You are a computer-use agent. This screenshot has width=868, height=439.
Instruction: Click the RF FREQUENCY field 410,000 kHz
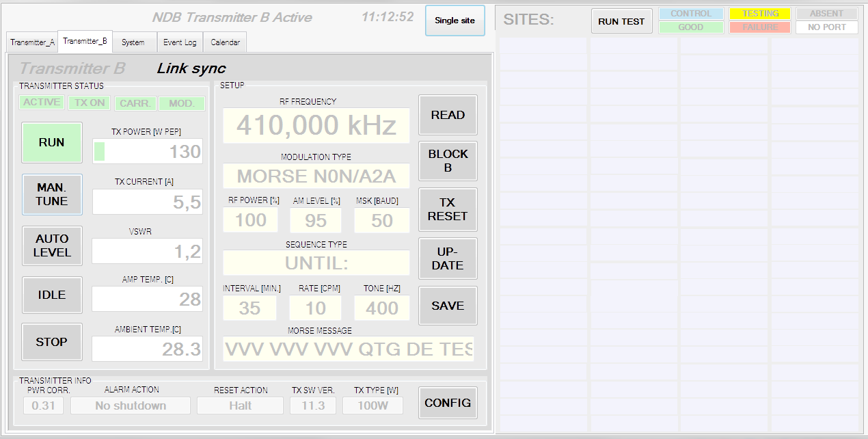tap(316, 126)
